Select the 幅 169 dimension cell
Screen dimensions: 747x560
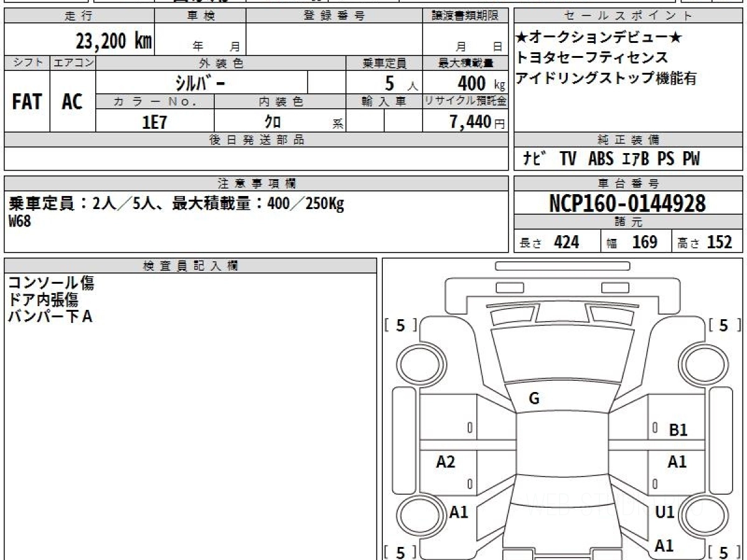pos(636,242)
